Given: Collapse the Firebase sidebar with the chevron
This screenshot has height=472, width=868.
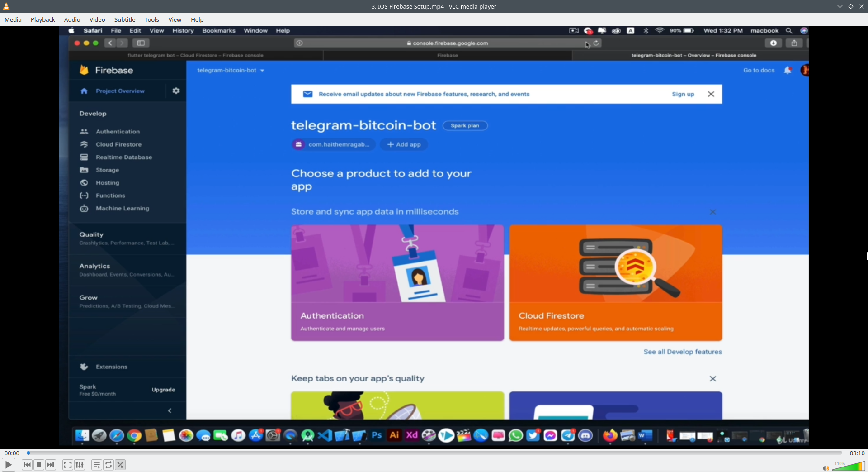Looking at the screenshot, I should click(170, 411).
